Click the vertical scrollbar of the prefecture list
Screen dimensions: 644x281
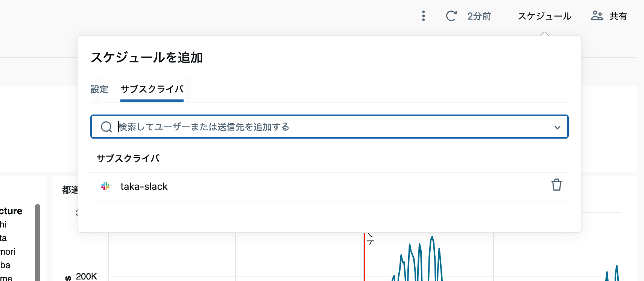click(x=38, y=243)
